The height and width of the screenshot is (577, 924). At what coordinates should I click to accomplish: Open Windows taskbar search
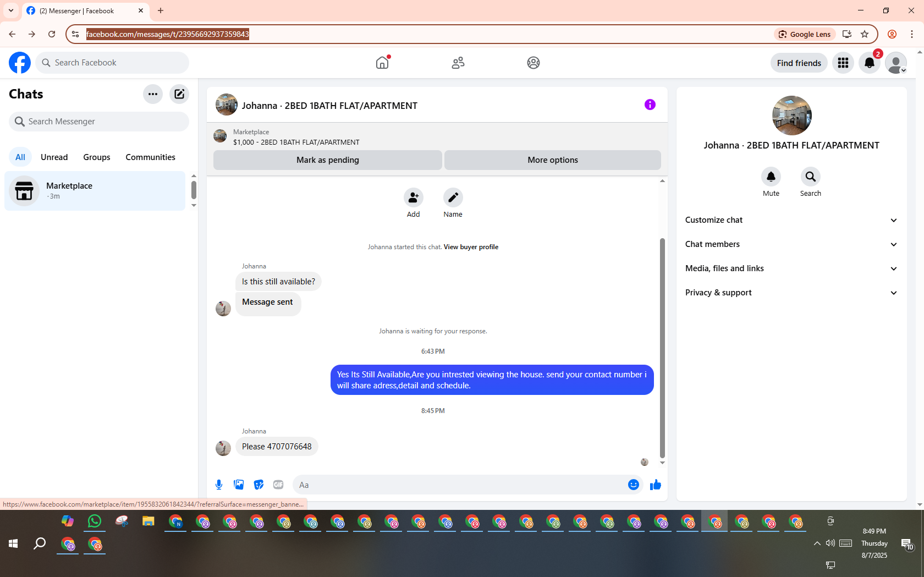[x=40, y=544]
